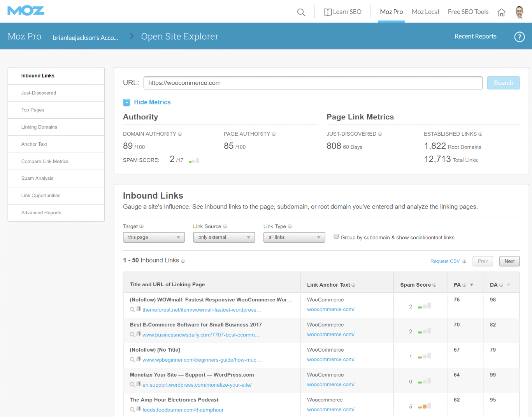Expand the Link Type all links dropdown

(x=294, y=237)
